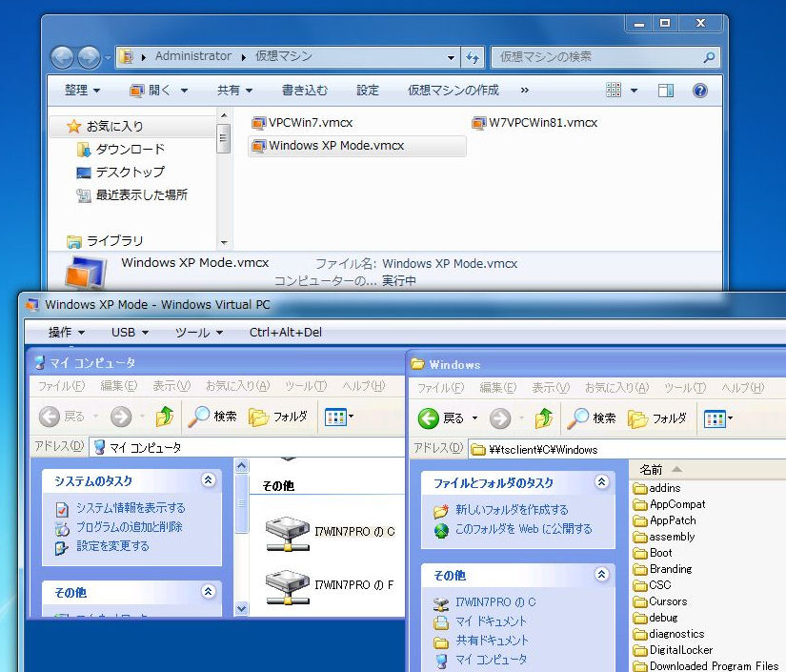Click the green 戻る back icon in Windows window
The image size is (786, 672).
[429, 418]
